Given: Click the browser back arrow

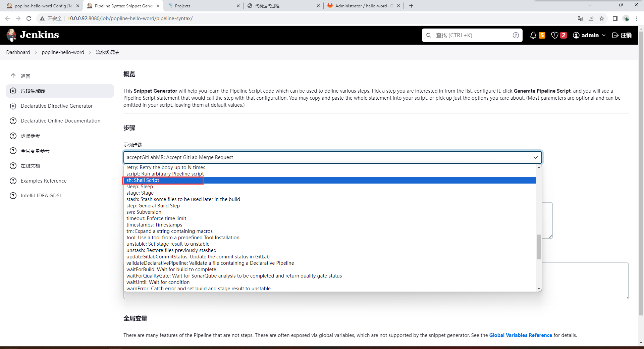Looking at the screenshot, I should point(7,18).
